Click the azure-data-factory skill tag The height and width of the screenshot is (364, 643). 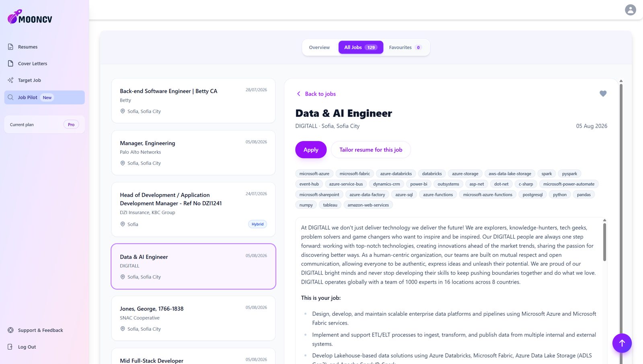[x=367, y=194]
